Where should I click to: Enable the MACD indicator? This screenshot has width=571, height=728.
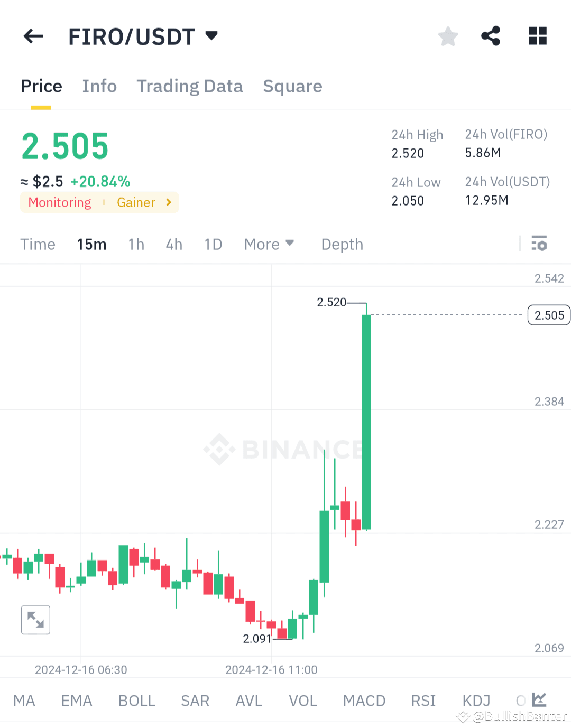click(364, 700)
